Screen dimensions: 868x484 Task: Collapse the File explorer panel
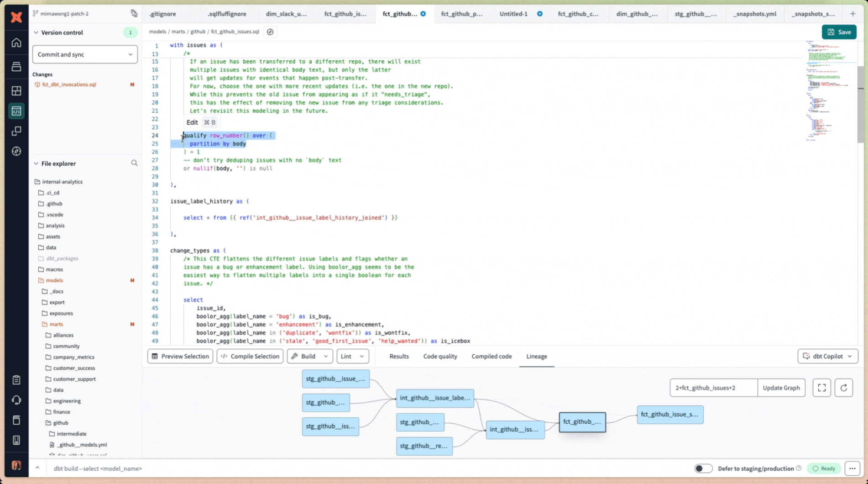click(x=36, y=163)
